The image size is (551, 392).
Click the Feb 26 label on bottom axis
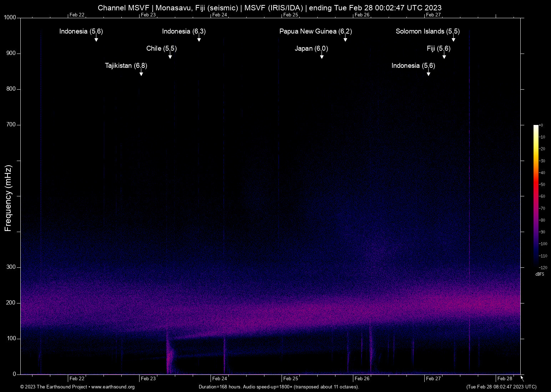(362, 378)
